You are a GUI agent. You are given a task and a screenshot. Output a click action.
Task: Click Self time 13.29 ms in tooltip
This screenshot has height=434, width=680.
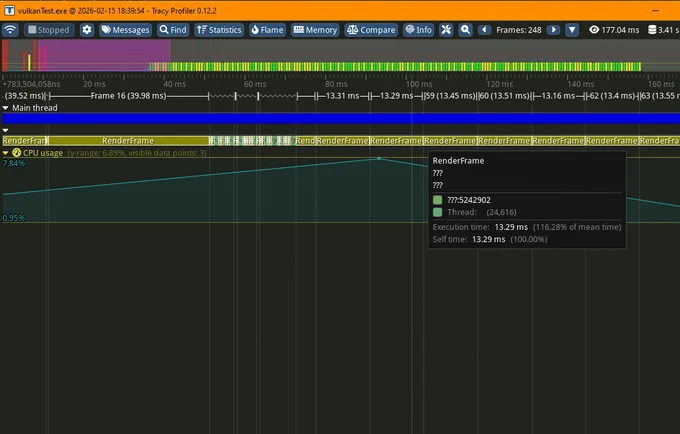pyautogui.click(x=490, y=239)
